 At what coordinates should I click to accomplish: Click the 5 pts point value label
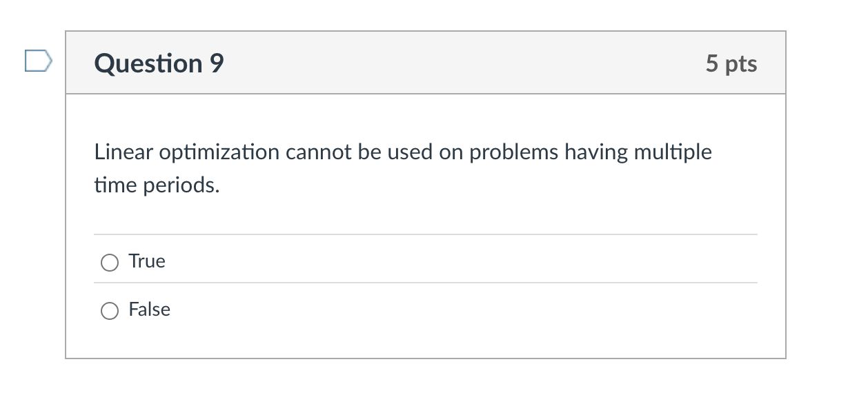(731, 63)
